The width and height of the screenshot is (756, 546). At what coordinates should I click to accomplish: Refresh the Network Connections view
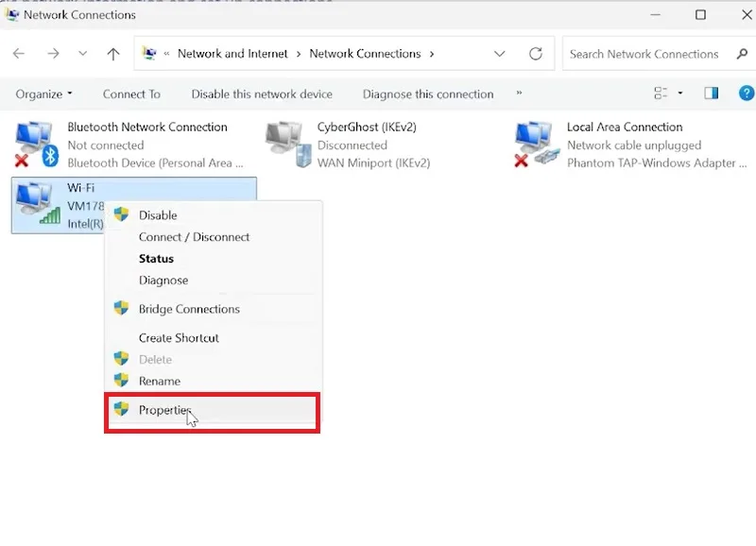(x=536, y=54)
